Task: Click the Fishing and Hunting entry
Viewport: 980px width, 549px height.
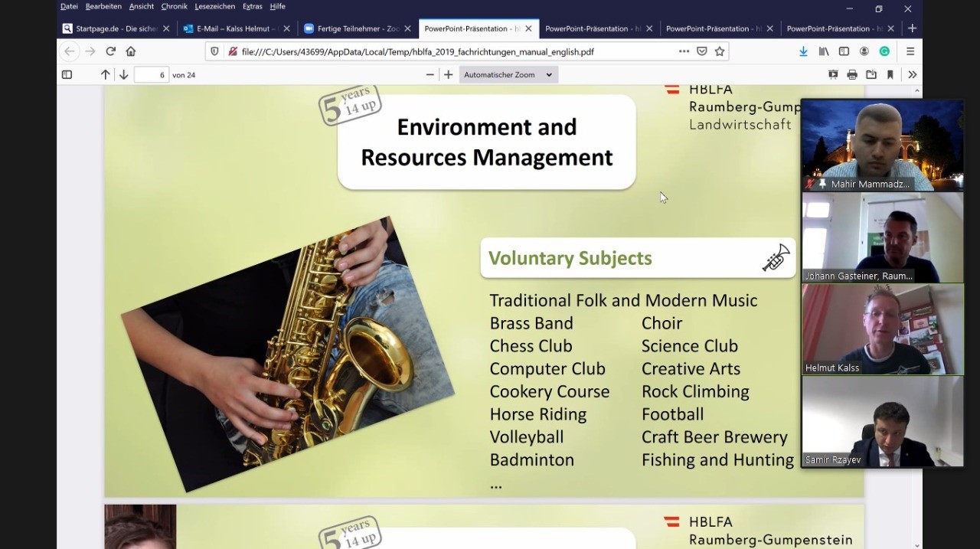Action: tap(717, 460)
